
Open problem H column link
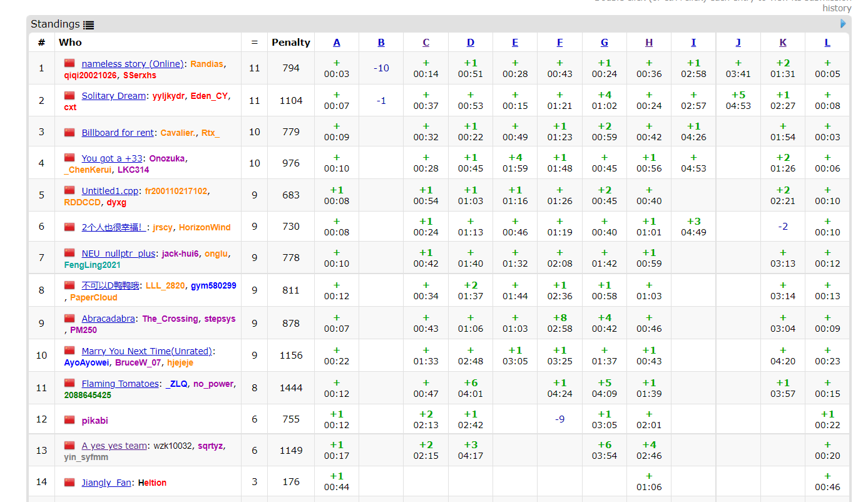click(x=649, y=43)
